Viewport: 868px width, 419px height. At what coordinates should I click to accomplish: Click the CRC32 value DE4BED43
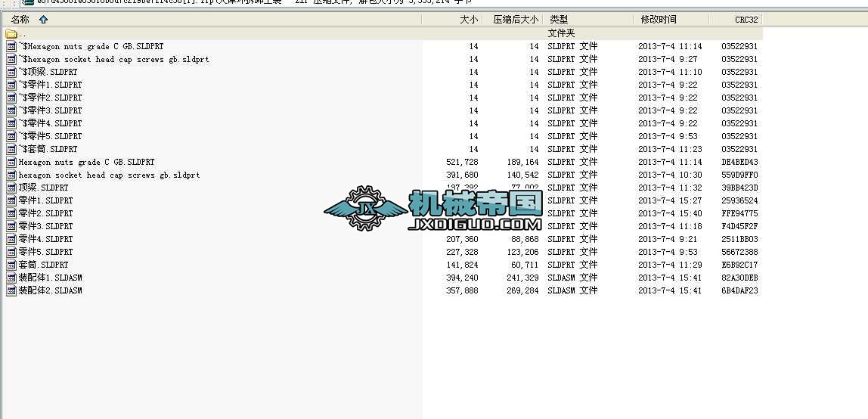pyautogui.click(x=739, y=162)
